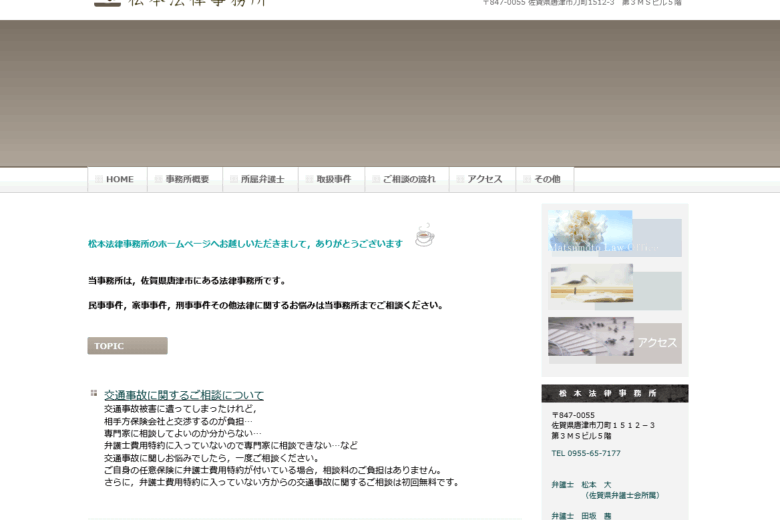The width and height of the screenshot is (780, 520).
Task: Click the TOPIC section label
Action: [127, 346]
